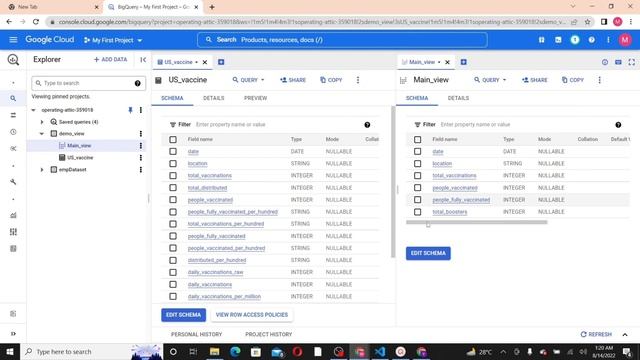The image size is (640, 360).
Task: Open actions menu for demo_view dataset
Action: pos(141,133)
